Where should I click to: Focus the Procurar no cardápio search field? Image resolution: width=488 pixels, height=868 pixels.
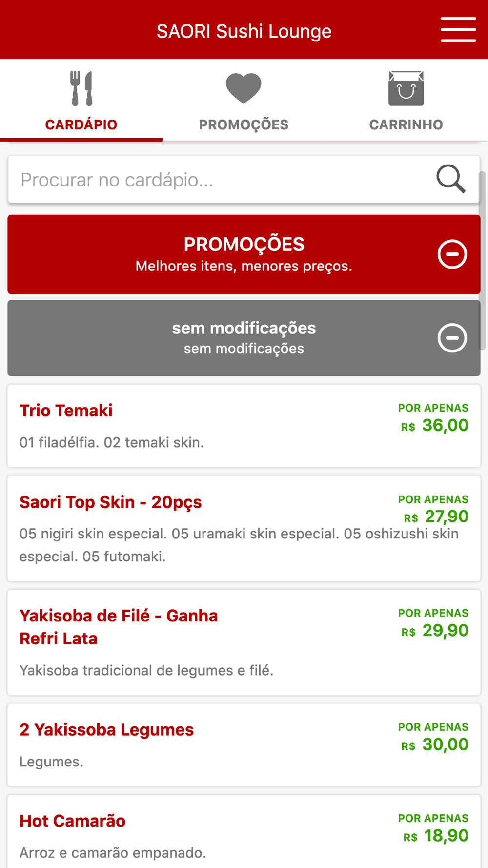[220, 180]
